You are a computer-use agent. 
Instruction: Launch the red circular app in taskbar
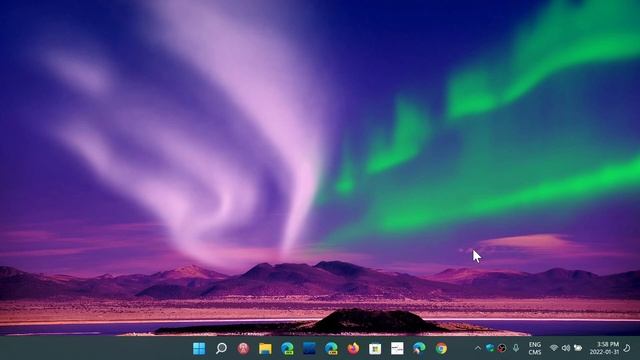pos(243,348)
